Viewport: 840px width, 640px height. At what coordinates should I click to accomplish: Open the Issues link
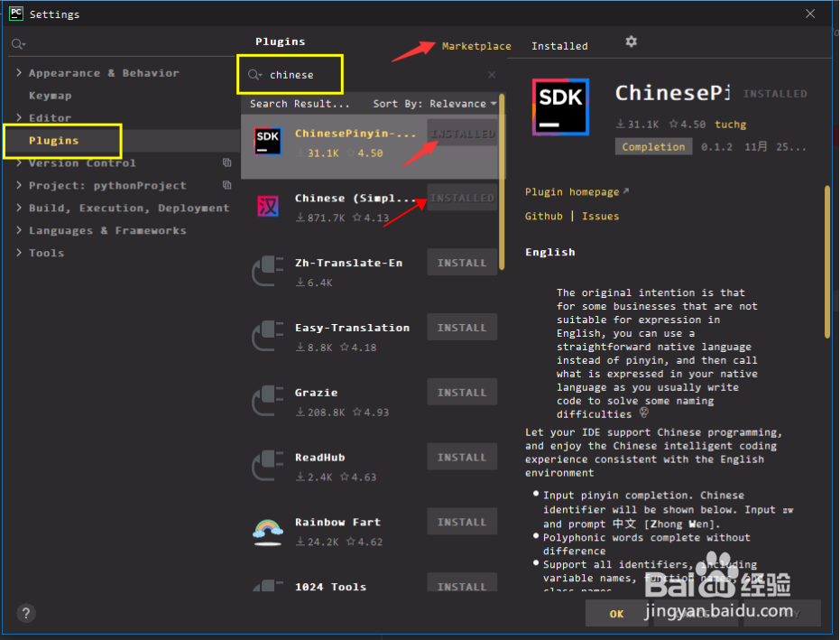click(601, 216)
